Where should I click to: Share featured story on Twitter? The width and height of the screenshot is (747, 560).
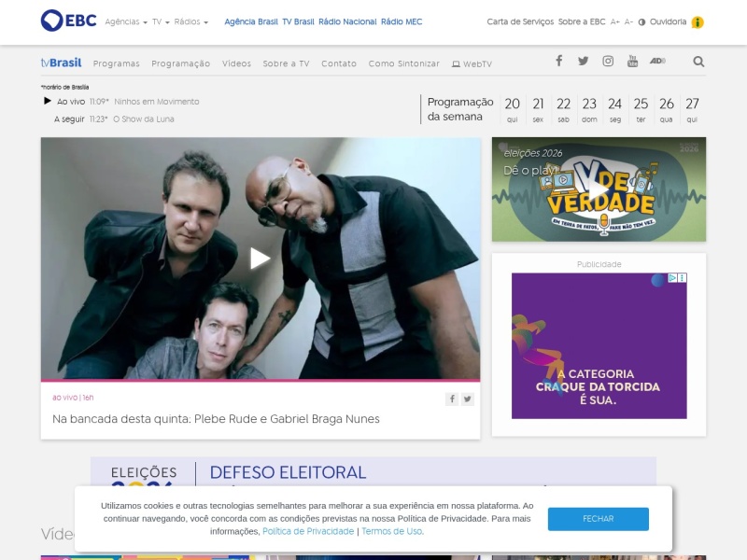click(x=468, y=399)
